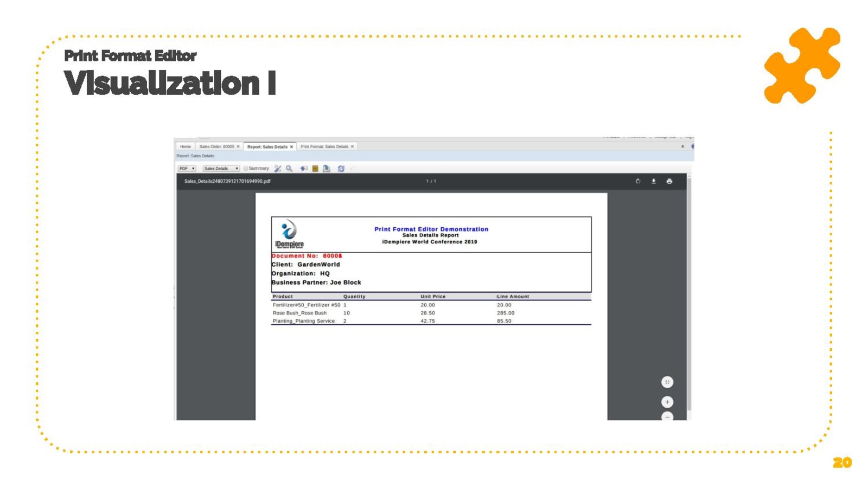Print the PDF from viewer toolbar
Viewport: 868px width, 488px height.
[669, 181]
